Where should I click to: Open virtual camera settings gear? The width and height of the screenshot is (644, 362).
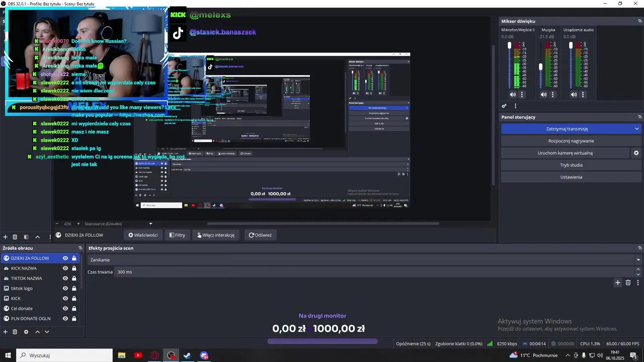[x=636, y=153]
